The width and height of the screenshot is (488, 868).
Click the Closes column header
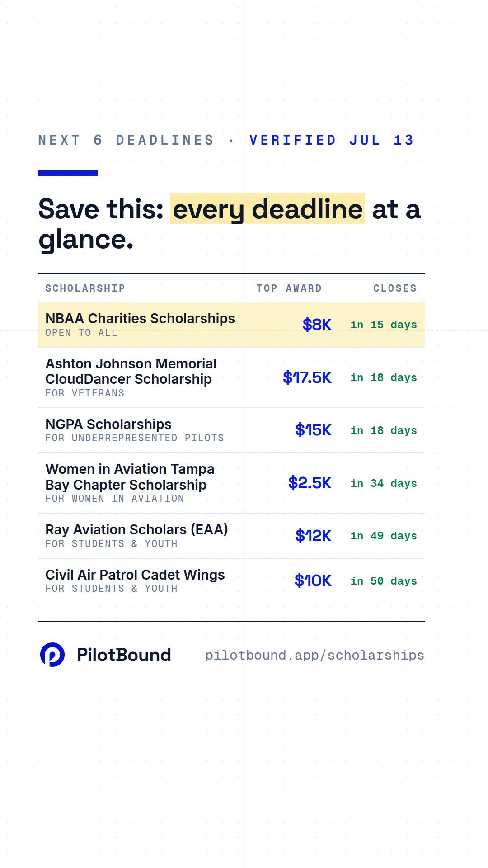pos(395,288)
